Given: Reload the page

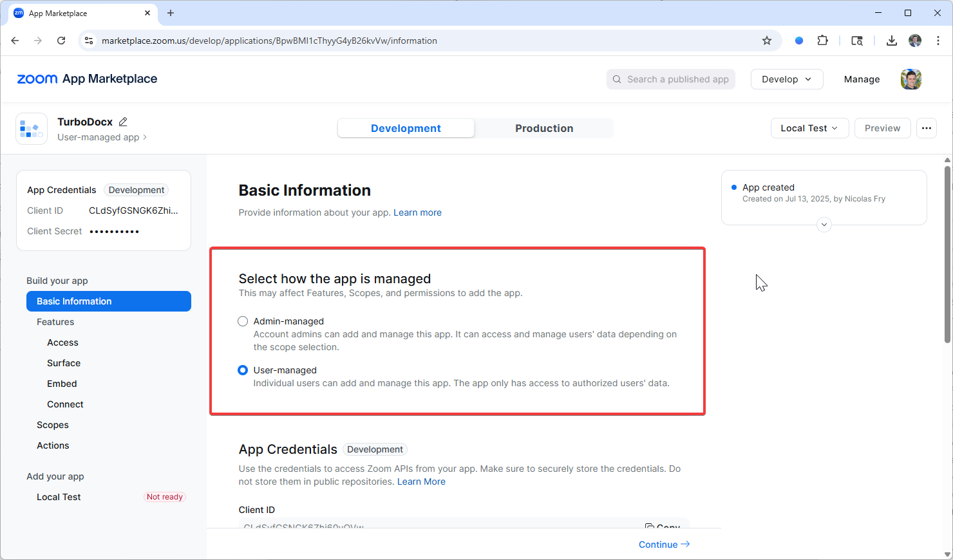Looking at the screenshot, I should pos(61,41).
